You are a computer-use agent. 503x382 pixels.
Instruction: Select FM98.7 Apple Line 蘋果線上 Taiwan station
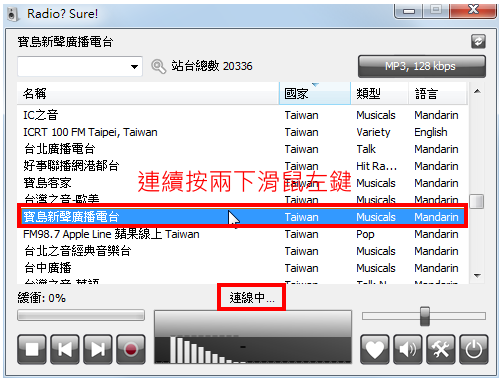pos(242,234)
